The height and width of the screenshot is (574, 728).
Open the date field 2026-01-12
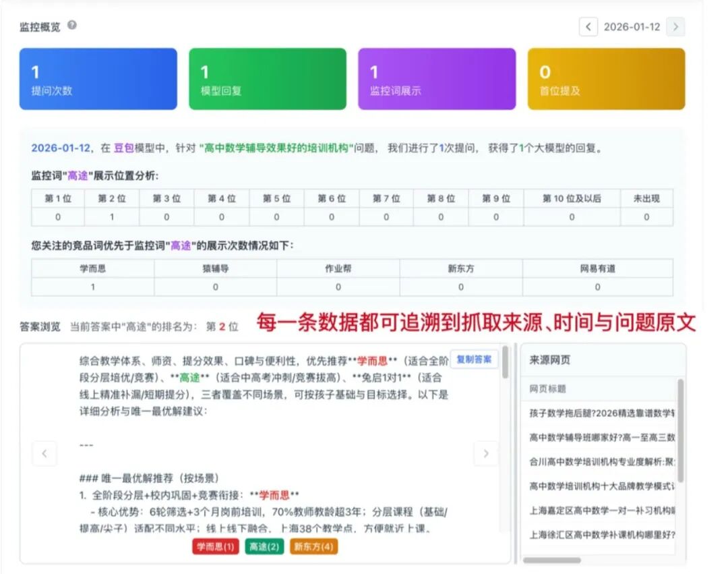632,26
